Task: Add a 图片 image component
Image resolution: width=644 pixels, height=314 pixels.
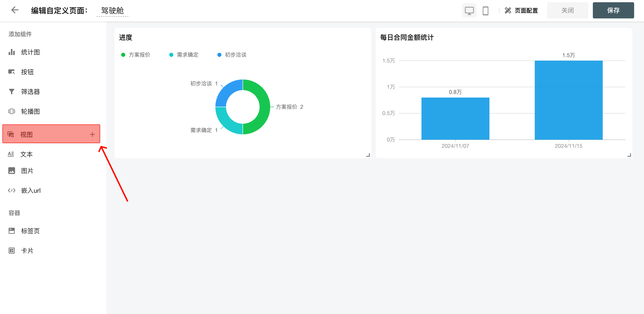Action: 27,171
